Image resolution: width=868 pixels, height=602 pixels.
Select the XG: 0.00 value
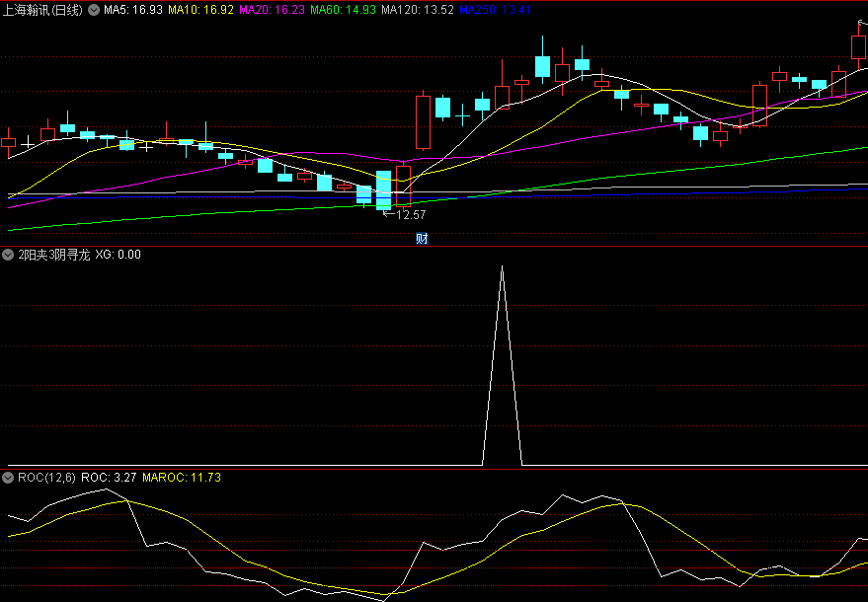pyautogui.click(x=118, y=255)
